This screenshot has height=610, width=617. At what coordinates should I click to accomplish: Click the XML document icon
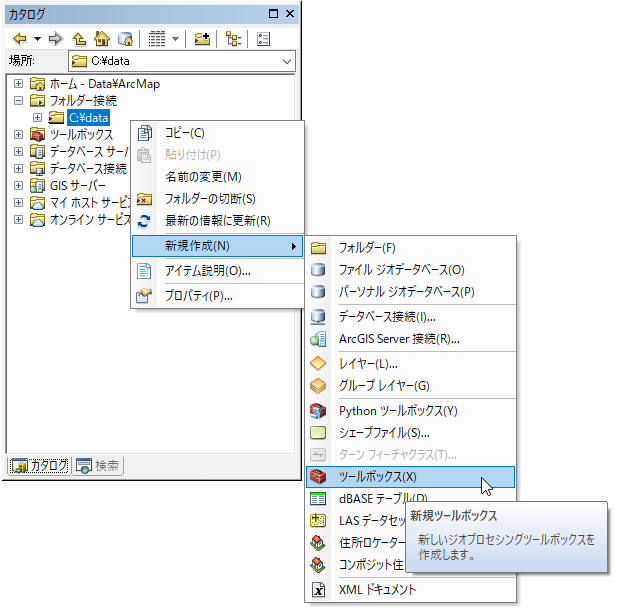point(318,590)
